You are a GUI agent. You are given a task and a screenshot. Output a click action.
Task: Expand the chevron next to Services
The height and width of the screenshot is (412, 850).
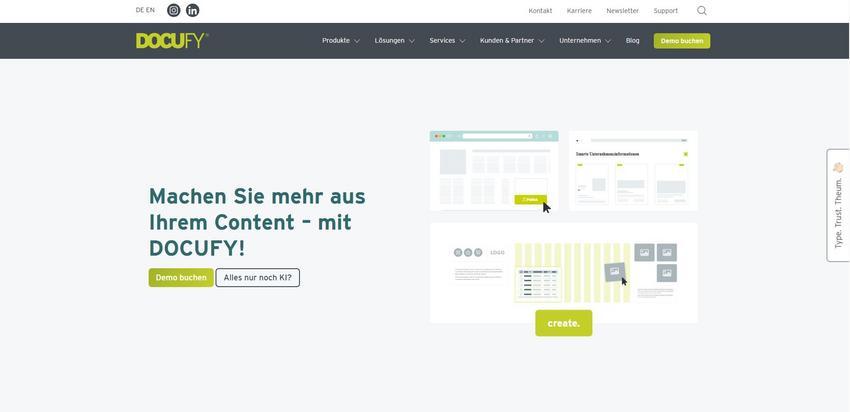tap(462, 41)
